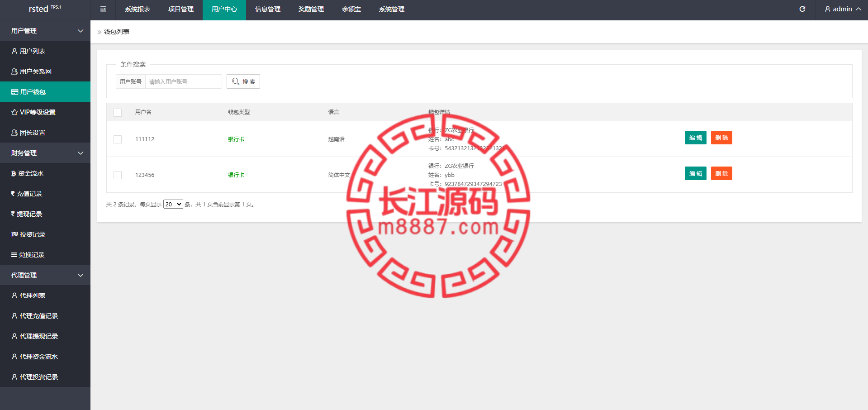Click the rsted logo title
868x410 pixels.
45,9
